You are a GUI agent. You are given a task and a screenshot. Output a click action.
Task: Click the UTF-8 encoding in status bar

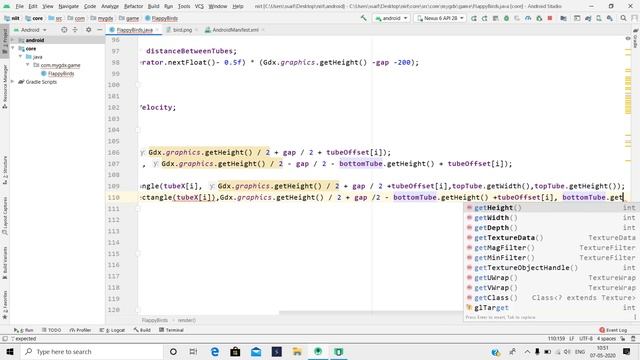[x=586, y=339]
